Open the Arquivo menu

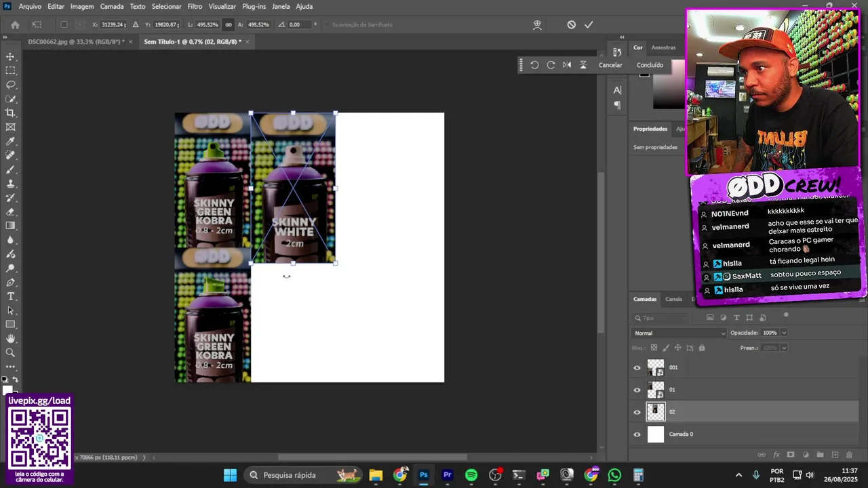[30, 6]
